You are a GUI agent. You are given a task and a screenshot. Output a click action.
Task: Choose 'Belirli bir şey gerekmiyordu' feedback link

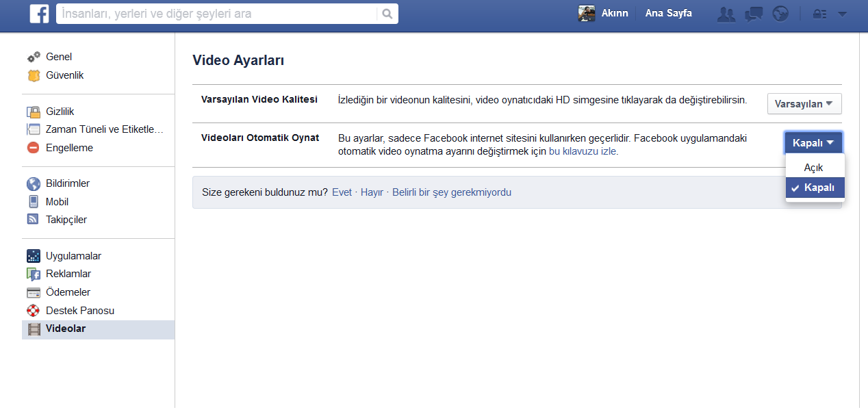point(452,192)
